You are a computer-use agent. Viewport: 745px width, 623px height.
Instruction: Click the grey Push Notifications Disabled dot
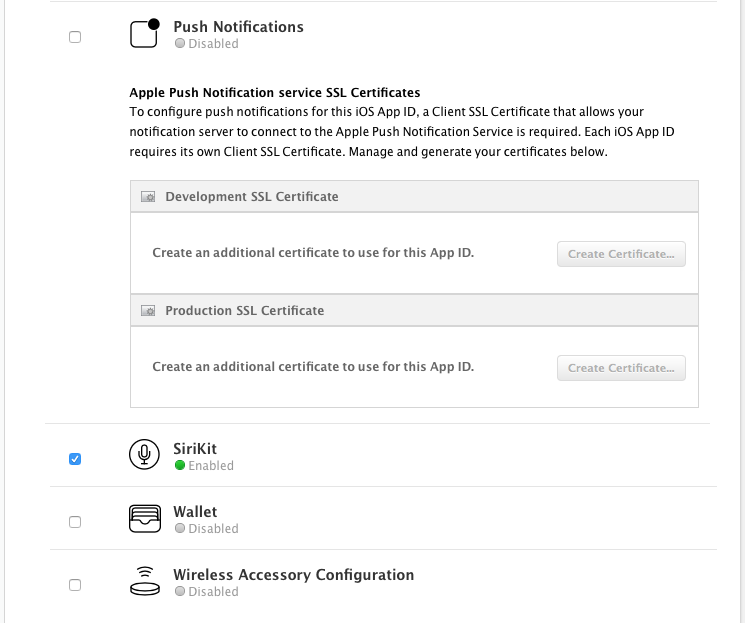(180, 44)
